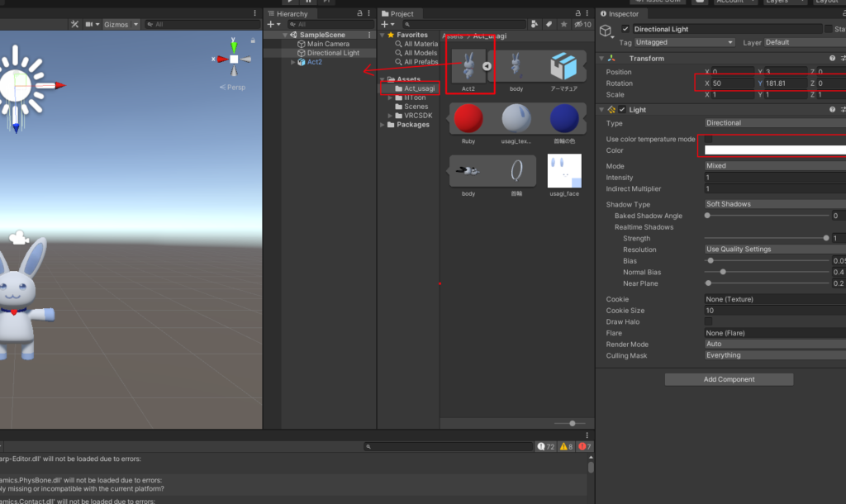Select Ruby red material asset
Screen dimensions: 846x504
[468, 119]
